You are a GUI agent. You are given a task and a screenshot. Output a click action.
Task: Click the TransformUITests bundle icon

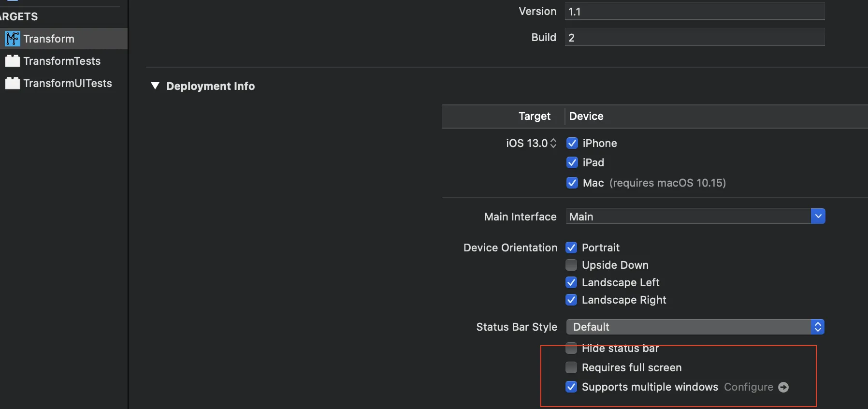pos(13,83)
